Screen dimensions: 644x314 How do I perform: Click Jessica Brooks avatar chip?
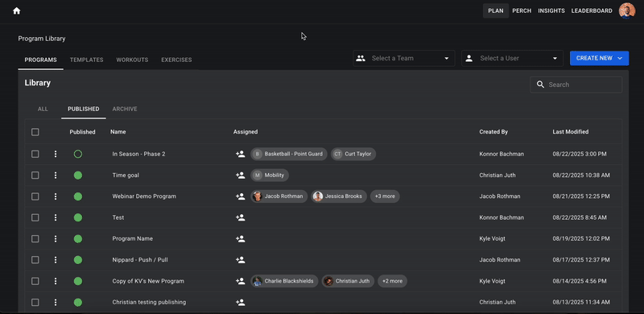pos(339,196)
